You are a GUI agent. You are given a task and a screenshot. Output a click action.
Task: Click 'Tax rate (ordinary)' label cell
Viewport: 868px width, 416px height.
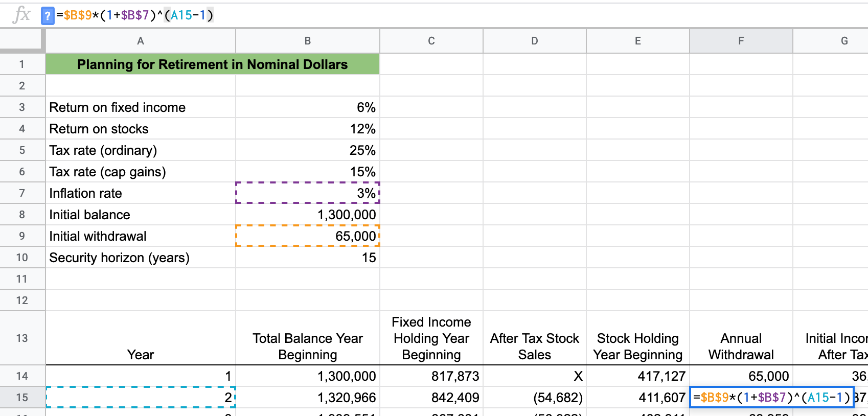141,150
